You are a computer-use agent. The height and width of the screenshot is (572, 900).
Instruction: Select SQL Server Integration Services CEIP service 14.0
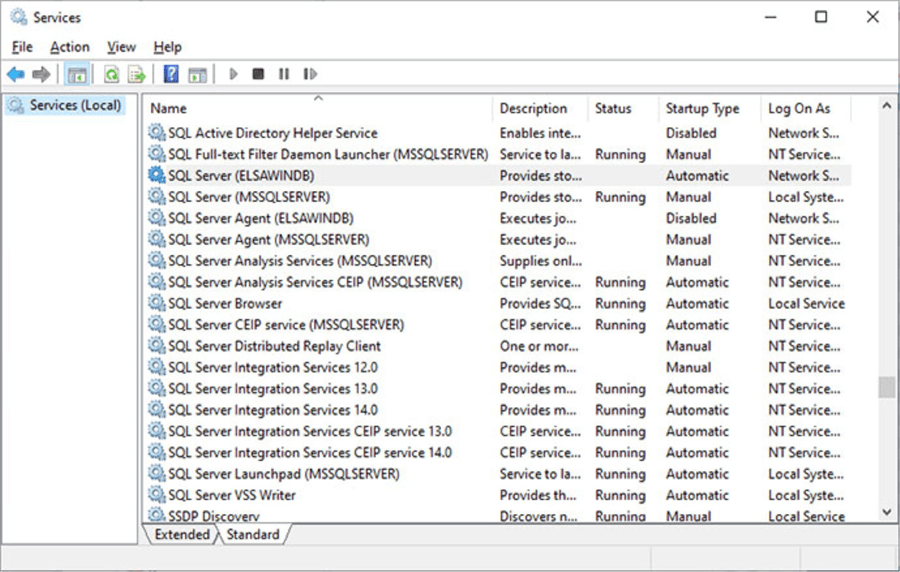point(310,452)
